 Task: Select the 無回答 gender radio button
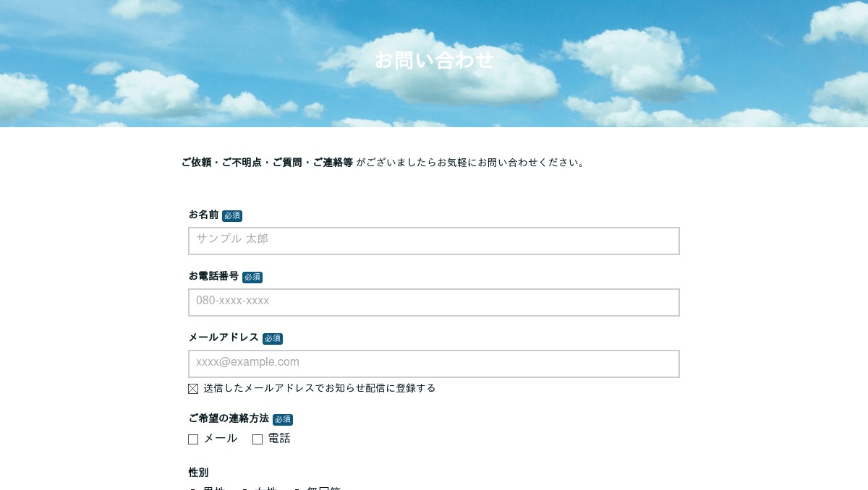[298, 489]
